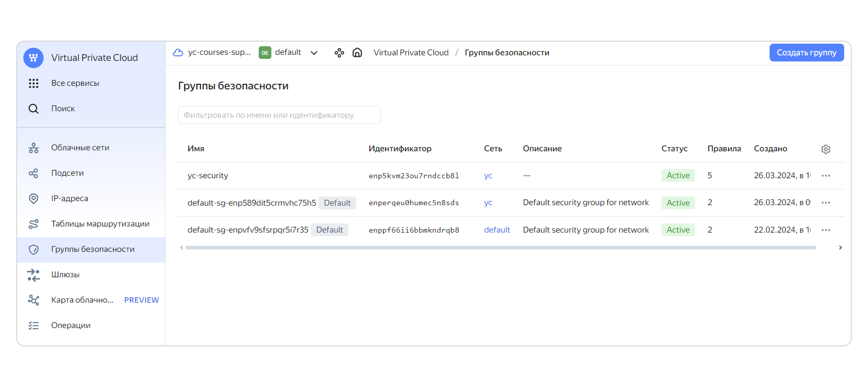Open Подсети section
The width and height of the screenshot is (868, 387).
[x=67, y=173]
